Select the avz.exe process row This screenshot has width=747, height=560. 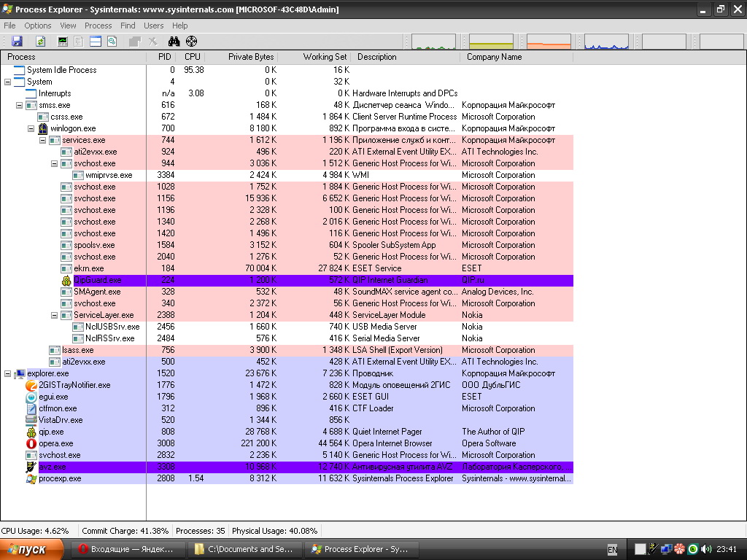[53, 467]
